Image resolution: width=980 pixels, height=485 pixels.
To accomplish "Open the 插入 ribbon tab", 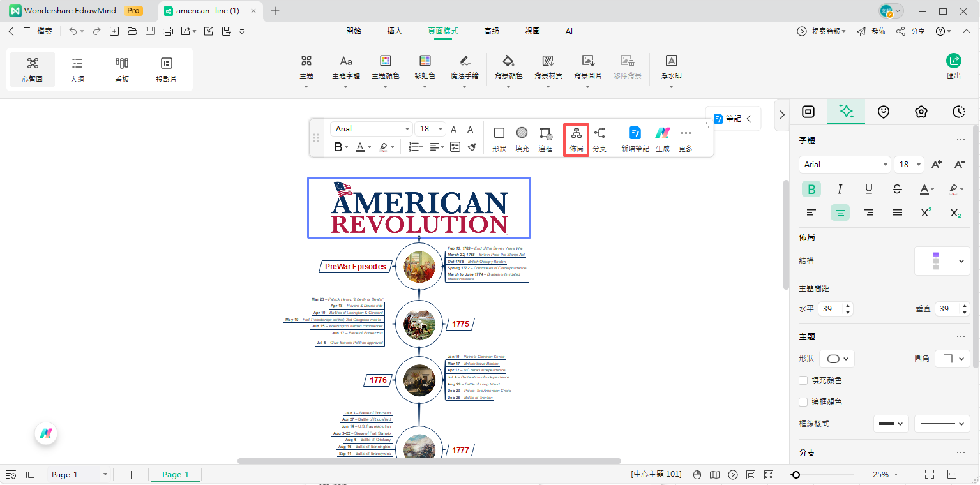I will click(395, 31).
